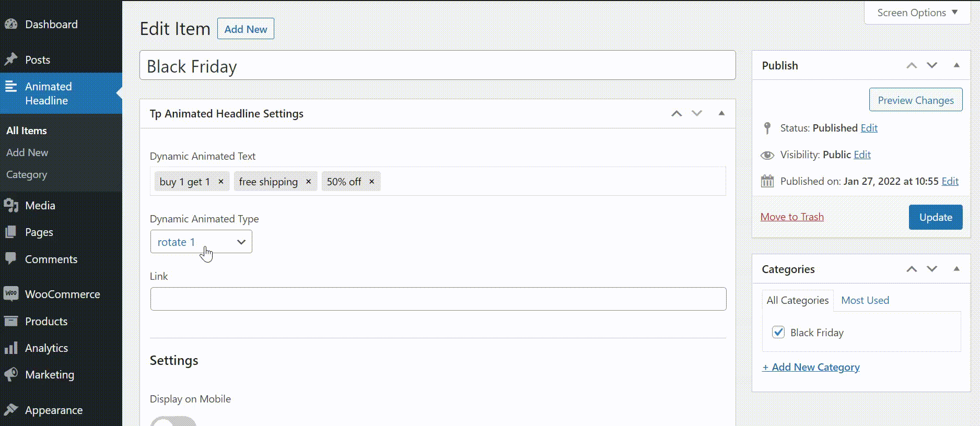
Task: Click the Marketing megaphone icon
Action: click(x=11, y=374)
